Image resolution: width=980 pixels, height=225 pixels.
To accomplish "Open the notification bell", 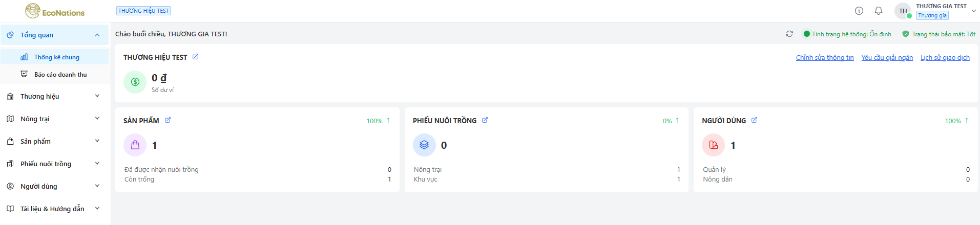I will [879, 11].
